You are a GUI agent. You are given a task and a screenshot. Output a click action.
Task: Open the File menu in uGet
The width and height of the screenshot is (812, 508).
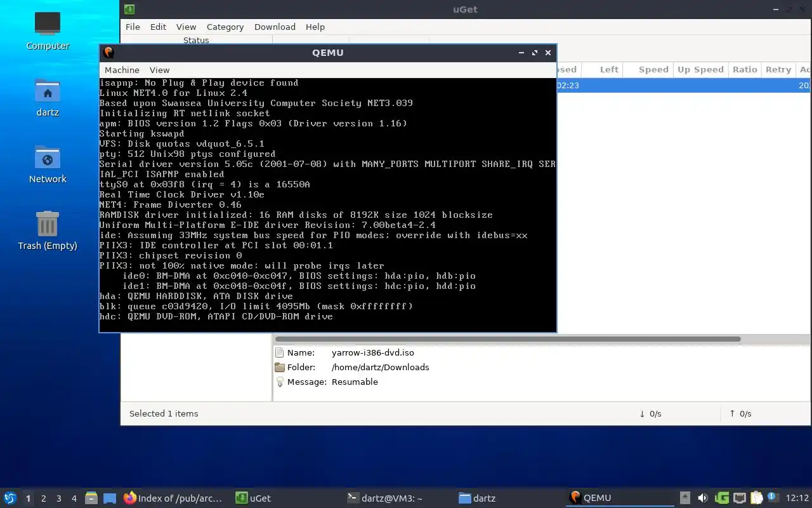[133, 27]
